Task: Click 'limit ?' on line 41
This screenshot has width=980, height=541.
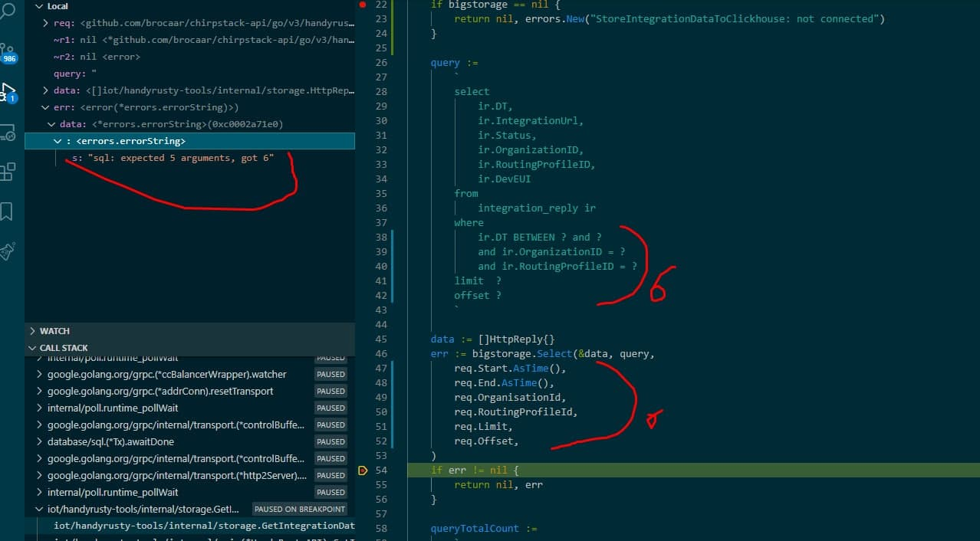Action: (x=478, y=281)
